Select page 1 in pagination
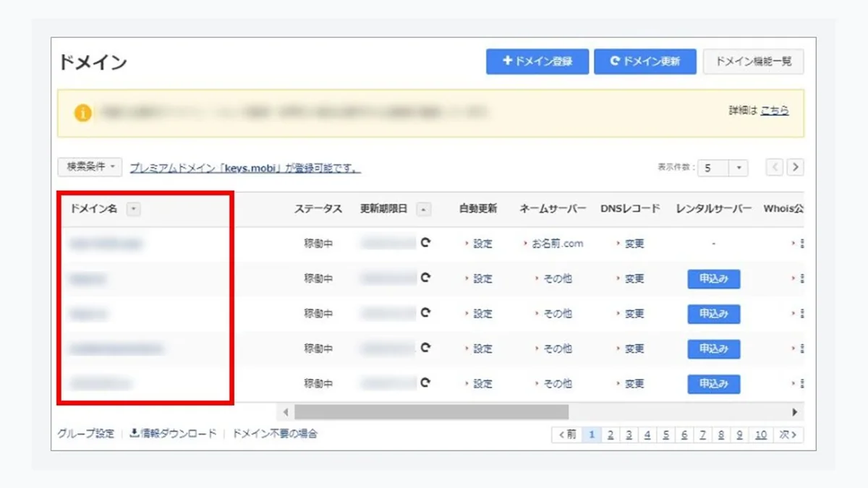Viewport: 868px width, 488px height. tap(592, 435)
